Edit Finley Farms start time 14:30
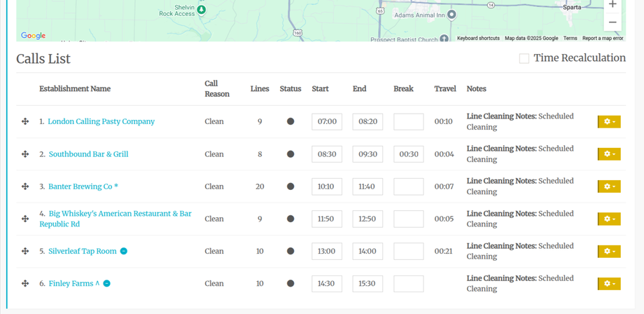The height and width of the screenshot is (314, 644). (x=327, y=284)
